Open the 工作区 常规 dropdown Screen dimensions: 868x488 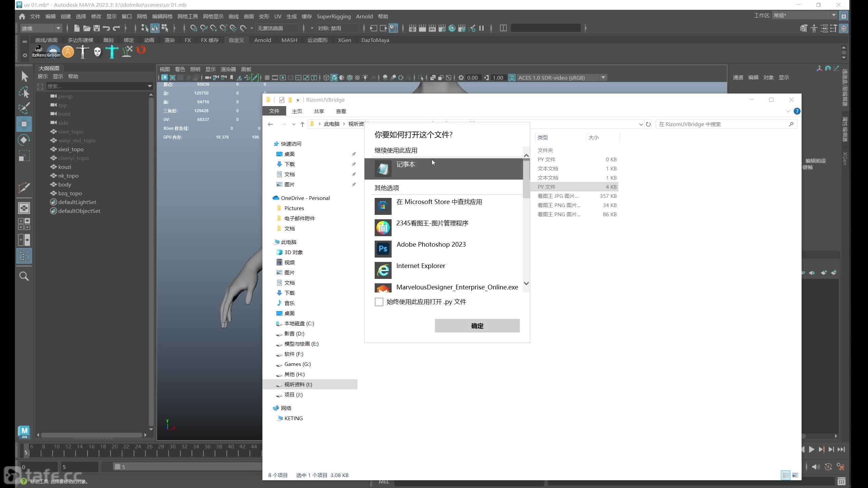(805, 15)
